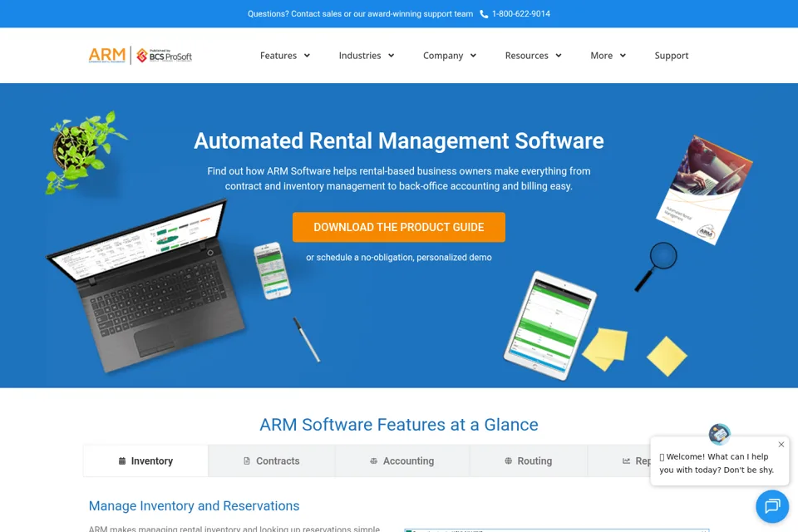
Task: Open the Resources menu
Action: click(526, 56)
